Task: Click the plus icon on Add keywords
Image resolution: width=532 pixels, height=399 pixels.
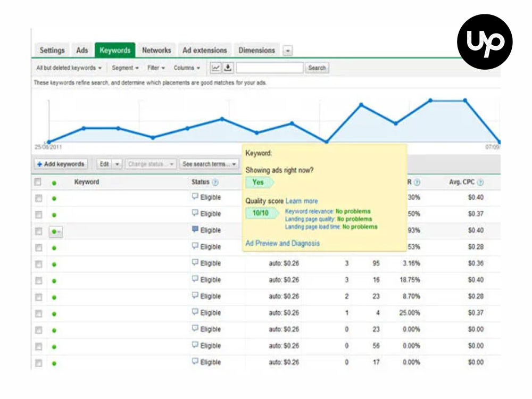Action: click(40, 164)
